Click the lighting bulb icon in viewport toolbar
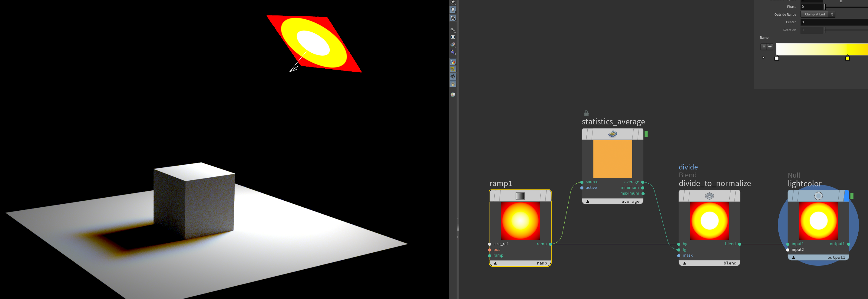The image size is (868, 299). (x=453, y=10)
